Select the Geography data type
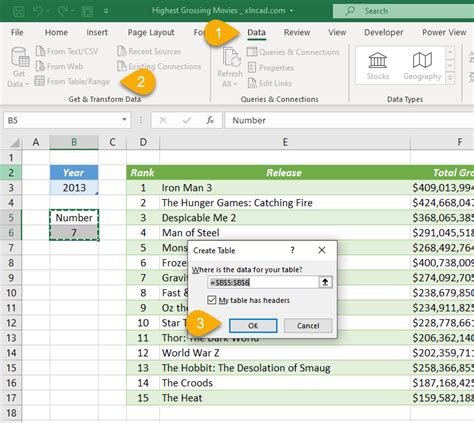This screenshot has height=423, width=474. click(x=422, y=66)
